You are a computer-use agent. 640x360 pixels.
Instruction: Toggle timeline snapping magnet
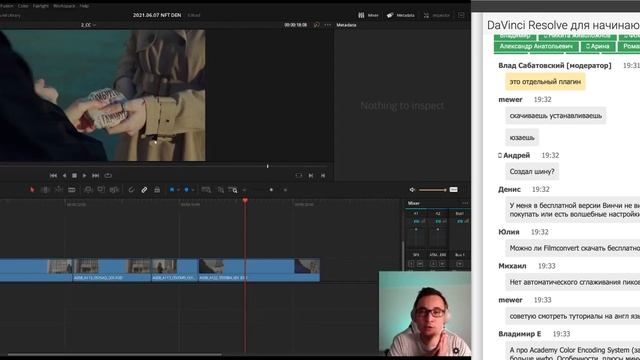point(131,190)
